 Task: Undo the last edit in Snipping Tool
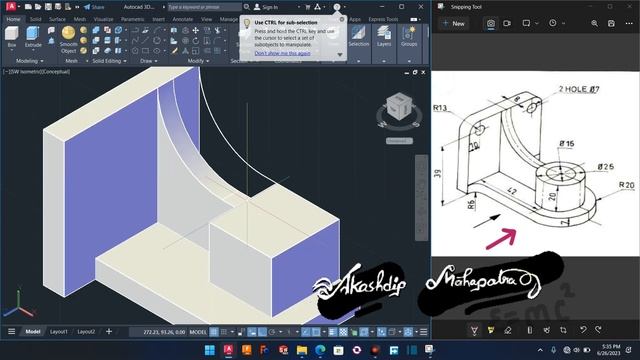[x=583, y=329]
